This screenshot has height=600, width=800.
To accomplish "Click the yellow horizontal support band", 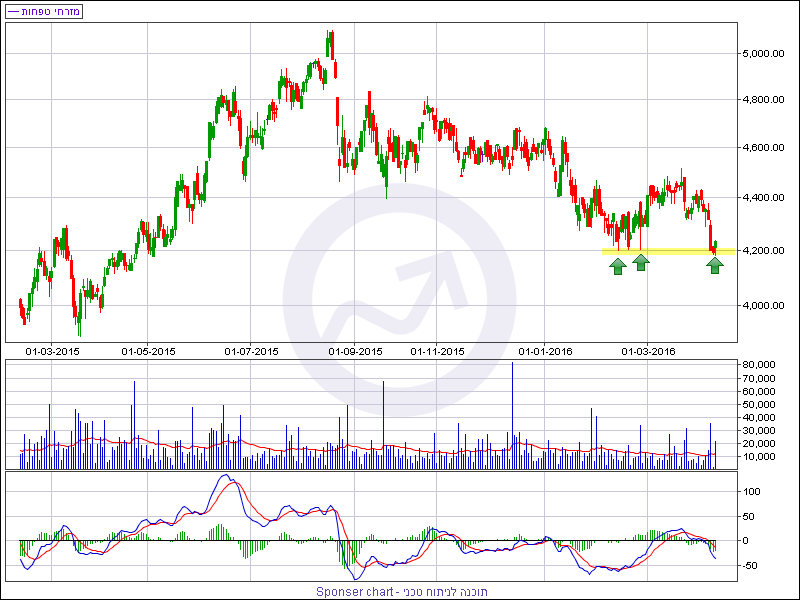I will [660, 251].
